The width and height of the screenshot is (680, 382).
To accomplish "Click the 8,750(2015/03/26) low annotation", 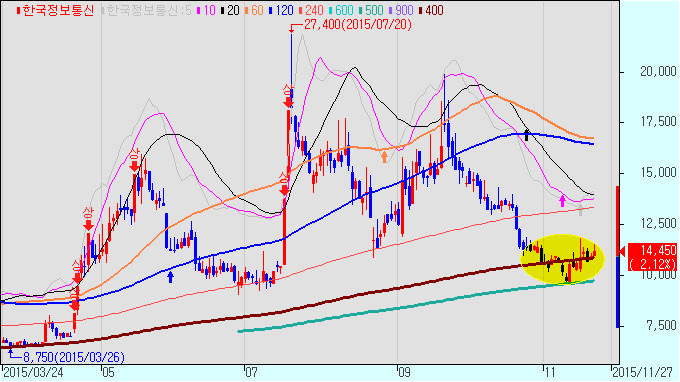I will [73, 357].
